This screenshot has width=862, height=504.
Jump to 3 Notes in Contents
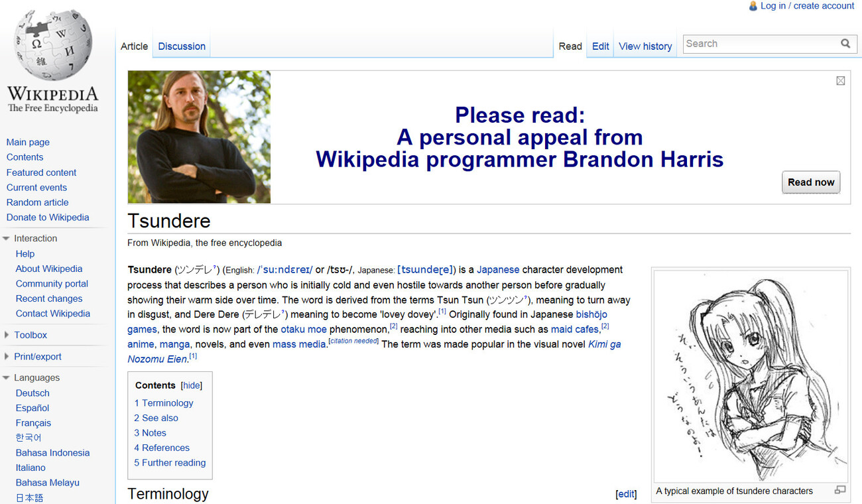(x=150, y=433)
